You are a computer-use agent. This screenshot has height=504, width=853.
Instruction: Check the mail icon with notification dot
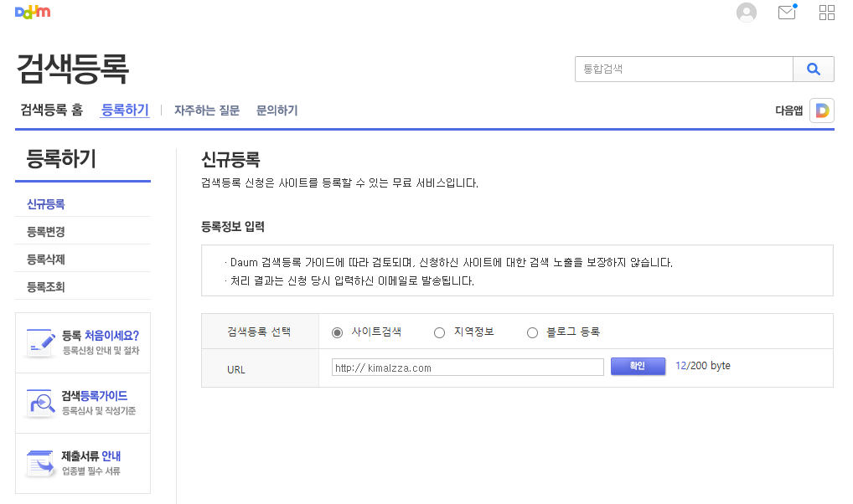(x=786, y=13)
